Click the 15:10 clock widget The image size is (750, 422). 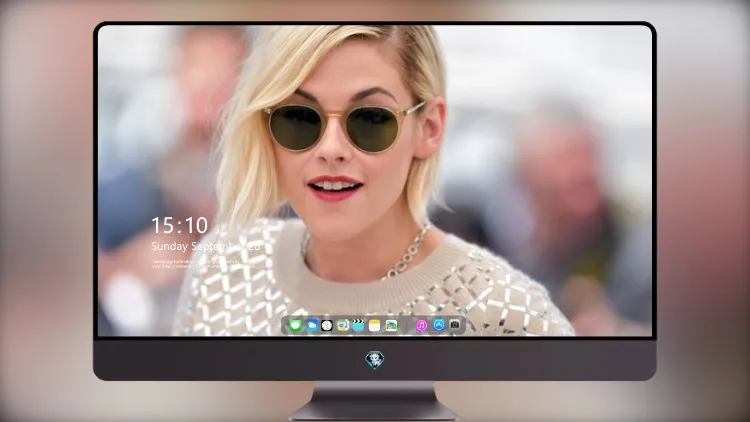180,225
